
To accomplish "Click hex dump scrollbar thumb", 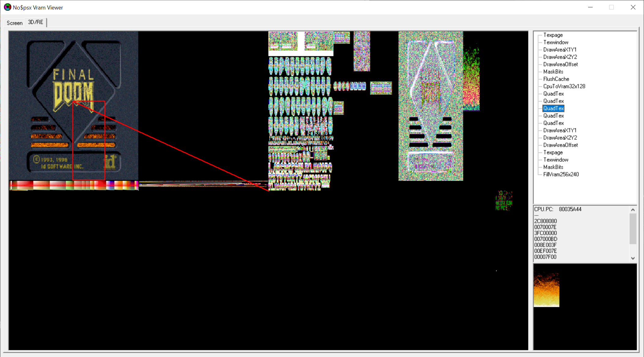I will (x=633, y=229).
